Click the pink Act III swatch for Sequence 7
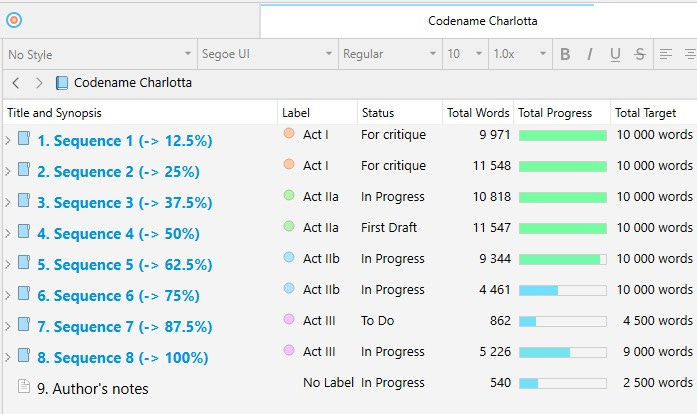This screenshot has width=697, height=414. pyautogui.click(x=289, y=319)
